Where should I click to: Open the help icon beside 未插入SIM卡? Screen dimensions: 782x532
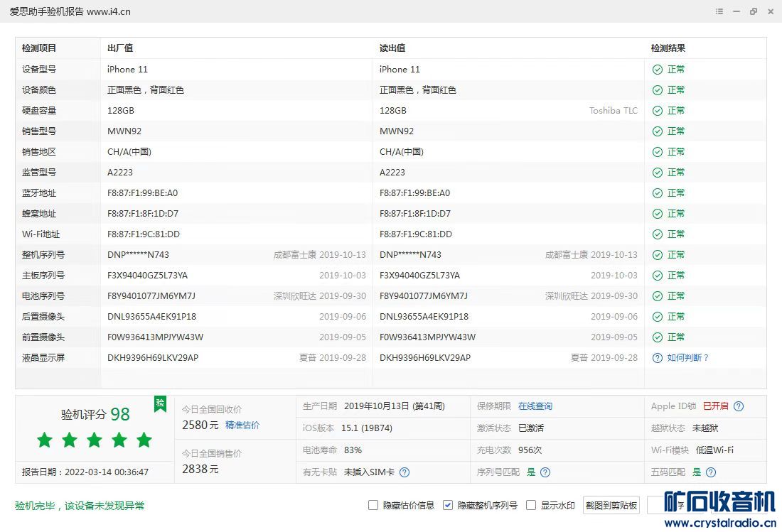coord(405,472)
